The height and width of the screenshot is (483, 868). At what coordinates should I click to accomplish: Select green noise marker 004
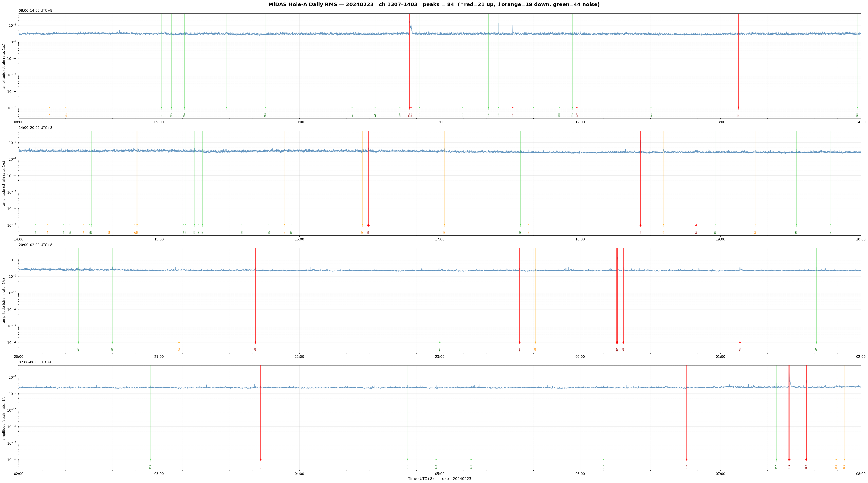point(184,108)
